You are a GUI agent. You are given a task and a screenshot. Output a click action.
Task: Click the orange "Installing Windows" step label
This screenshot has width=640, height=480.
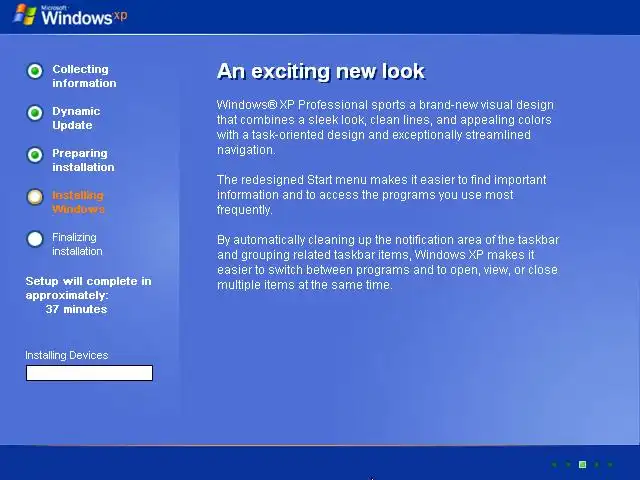(x=78, y=202)
